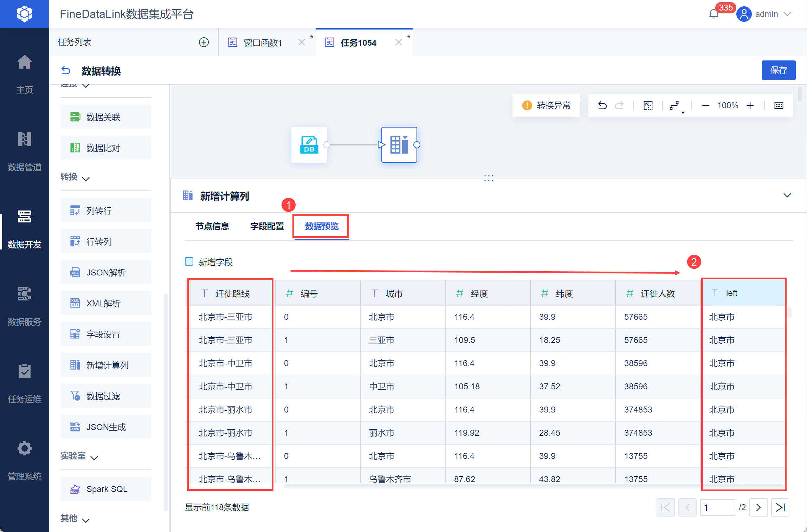Image resolution: width=807 pixels, height=532 pixels.
Task: Click the page number input field
Action: tap(717, 507)
